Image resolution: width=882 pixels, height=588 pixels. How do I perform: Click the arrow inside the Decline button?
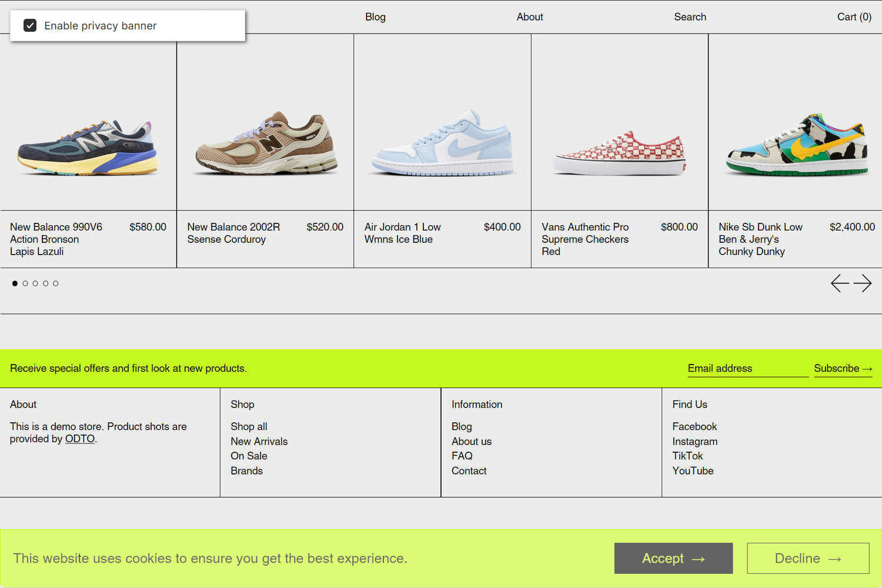(x=834, y=558)
